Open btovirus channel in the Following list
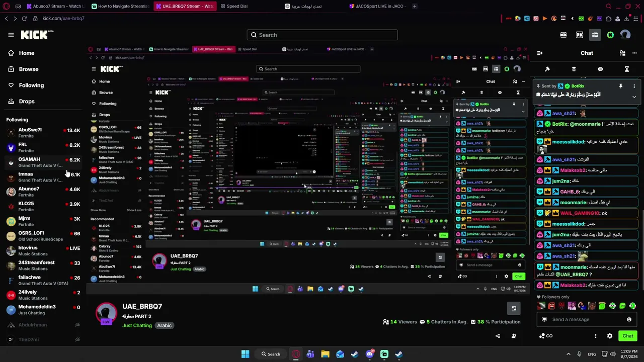The image size is (644, 362). (x=43, y=250)
